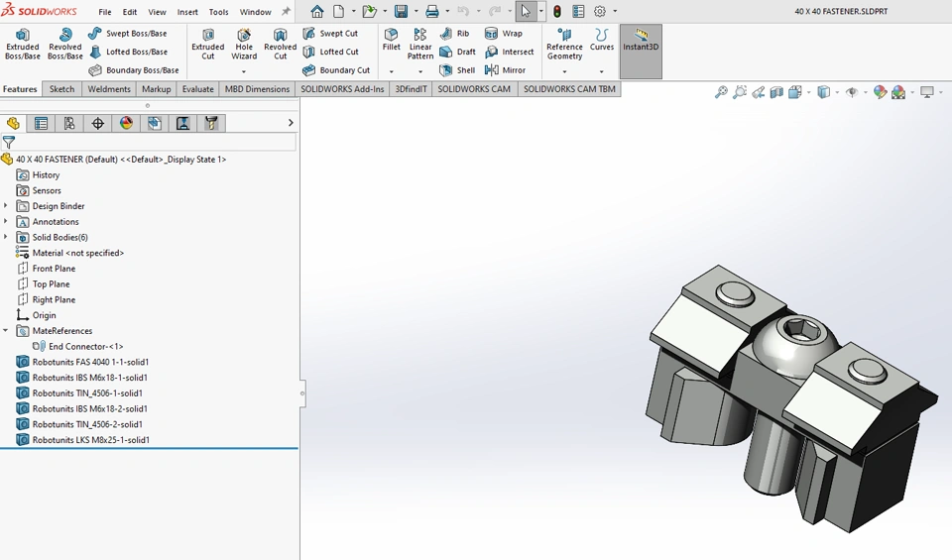Switch to the Sketch tab
The image size is (952, 560).
click(61, 89)
